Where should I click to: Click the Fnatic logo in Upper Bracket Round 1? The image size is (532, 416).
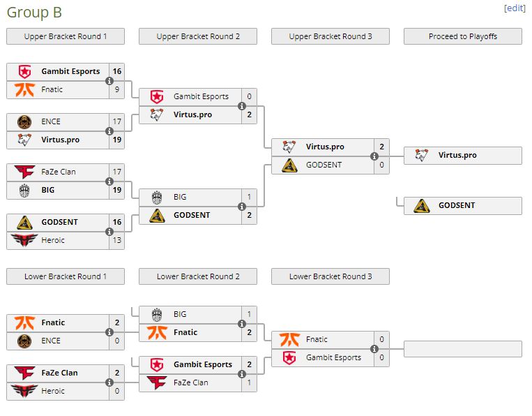pyautogui.click(x=24, y=89)
